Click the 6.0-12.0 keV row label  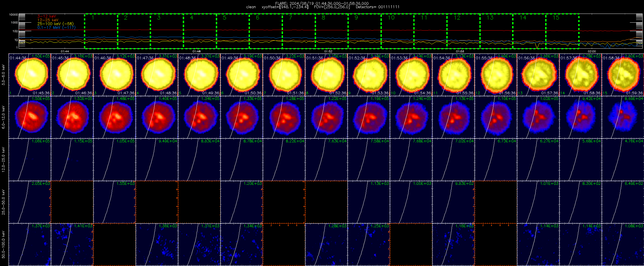click(3, 117)
